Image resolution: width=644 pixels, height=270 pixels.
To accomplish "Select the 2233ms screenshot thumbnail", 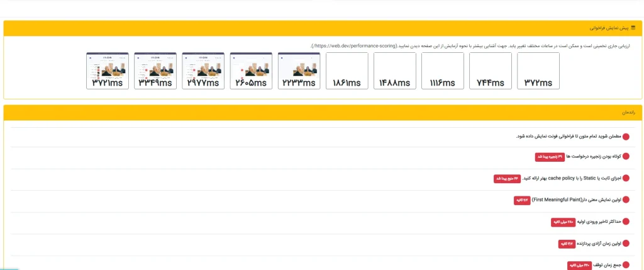I will 299,72.
